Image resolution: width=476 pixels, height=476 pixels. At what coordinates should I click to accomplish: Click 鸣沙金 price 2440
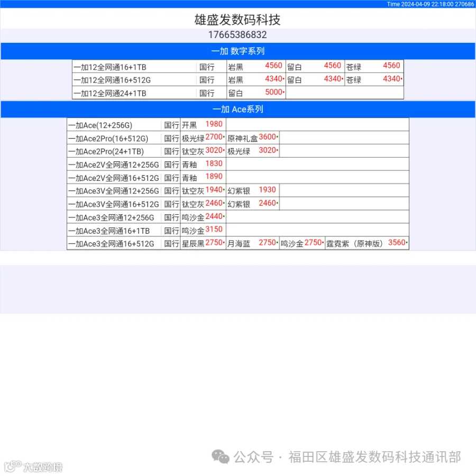point(214,217)
